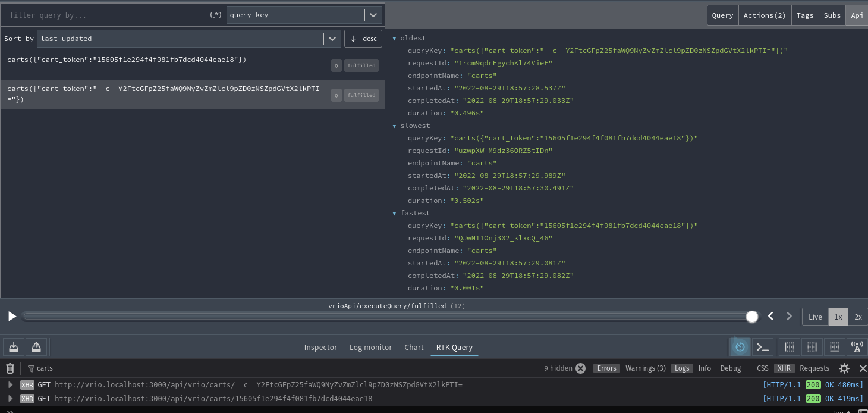This screenshot has width=868, height=413.
Task: Toggle the Debug console filter
Action: pos(731,368)
